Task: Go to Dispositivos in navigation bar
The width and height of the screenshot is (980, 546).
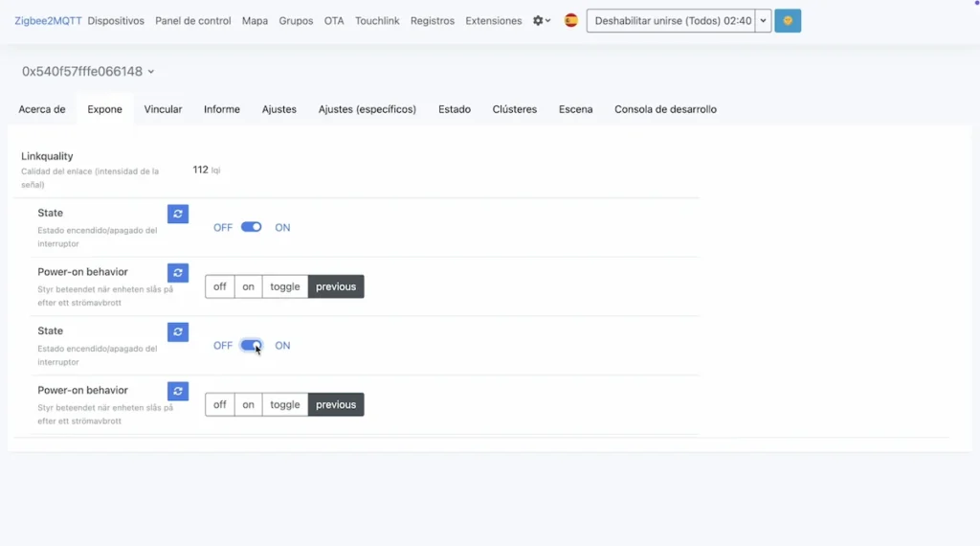Action: tap(116, 21)
